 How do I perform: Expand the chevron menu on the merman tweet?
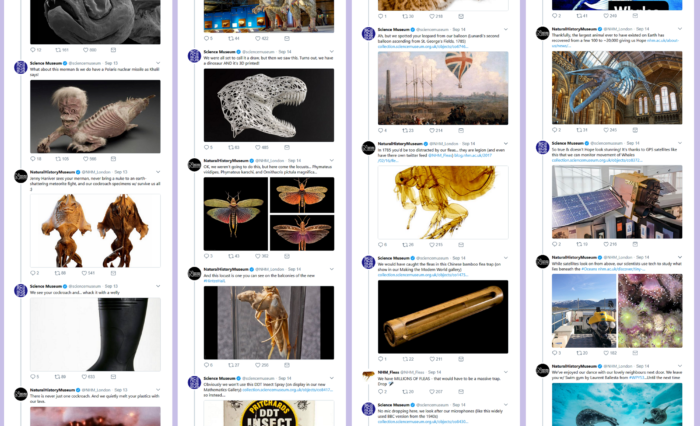(x=158, y=63)
